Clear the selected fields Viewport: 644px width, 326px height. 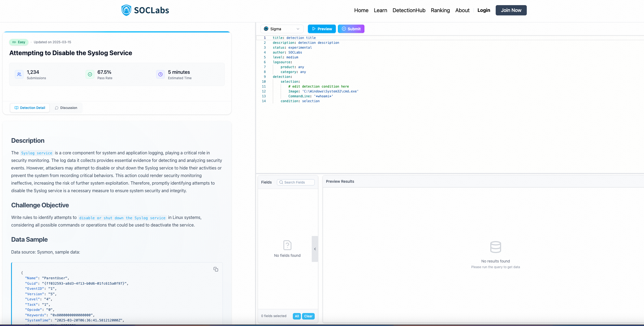pyautogui.click(x=308, y=316)
